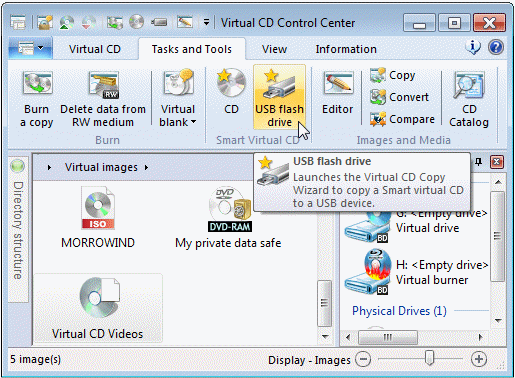Image resolution: width=515 pixels, height=378 pixels.
Task: Select the Virtual CD Videos folder
Action: click(x=98, y=308)
